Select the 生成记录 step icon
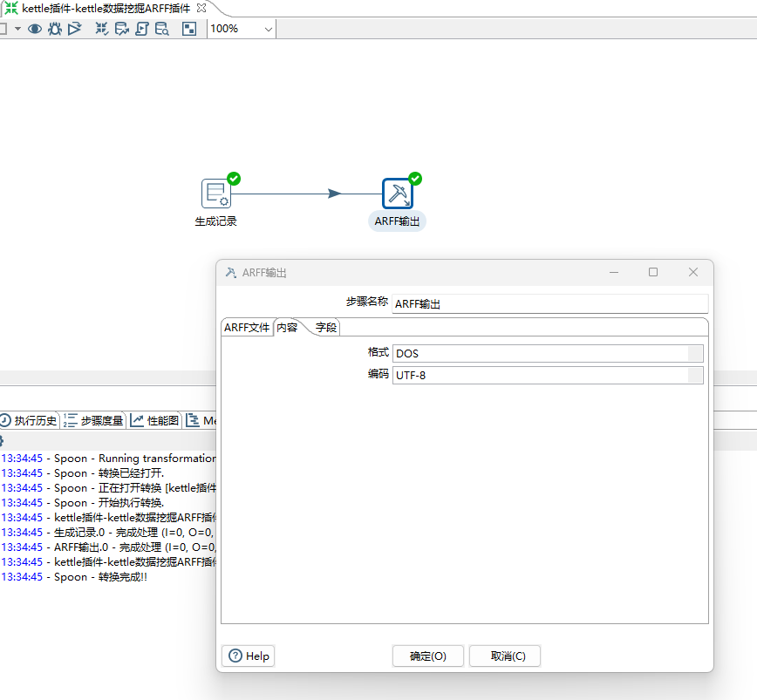The width and height of the screenshot is (757, 700). click(215, 194)
